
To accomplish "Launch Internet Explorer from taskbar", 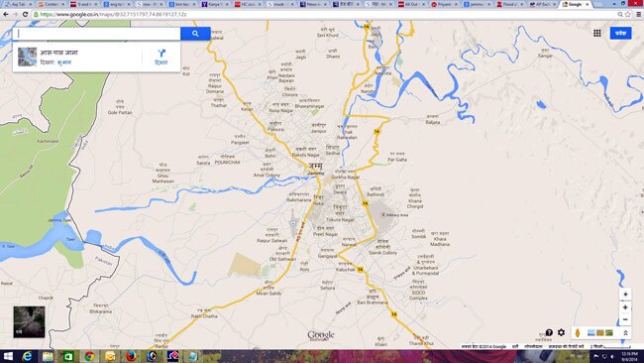I will coord(27,356).
